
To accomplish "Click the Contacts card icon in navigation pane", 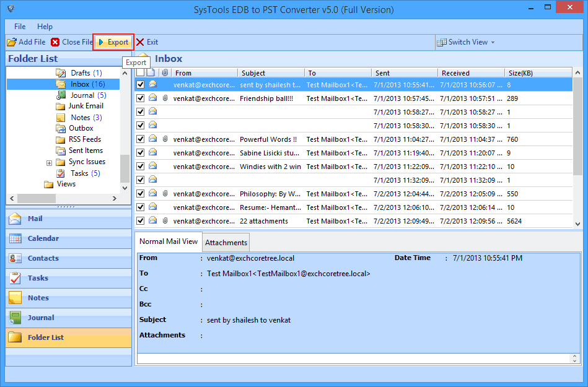I will click(15, 258).
